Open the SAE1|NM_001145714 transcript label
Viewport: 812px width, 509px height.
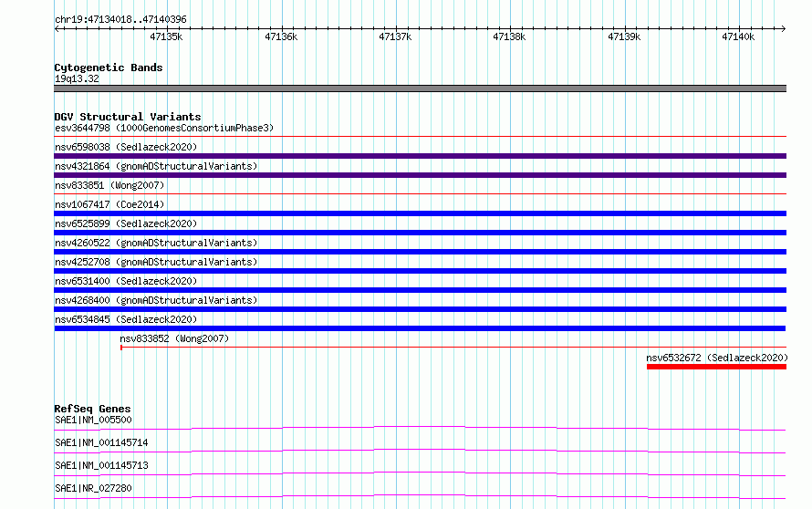101,442
